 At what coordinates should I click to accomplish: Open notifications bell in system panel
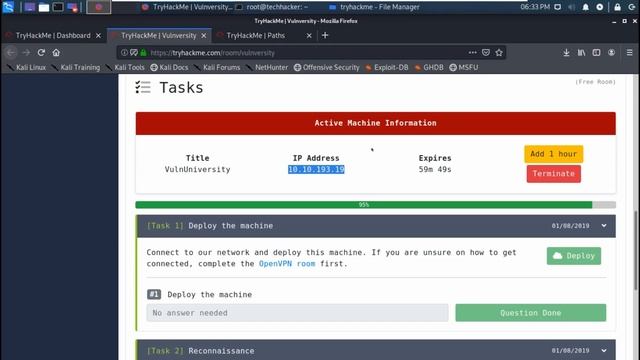[x=585, y=7]
